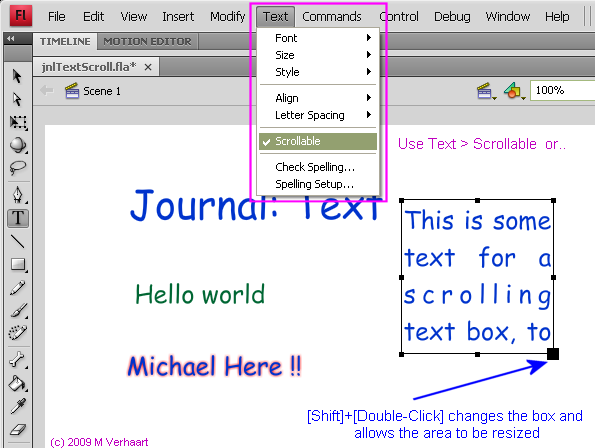Select the Brush tool
Screen dimensions: 595x448
(18, 310)
